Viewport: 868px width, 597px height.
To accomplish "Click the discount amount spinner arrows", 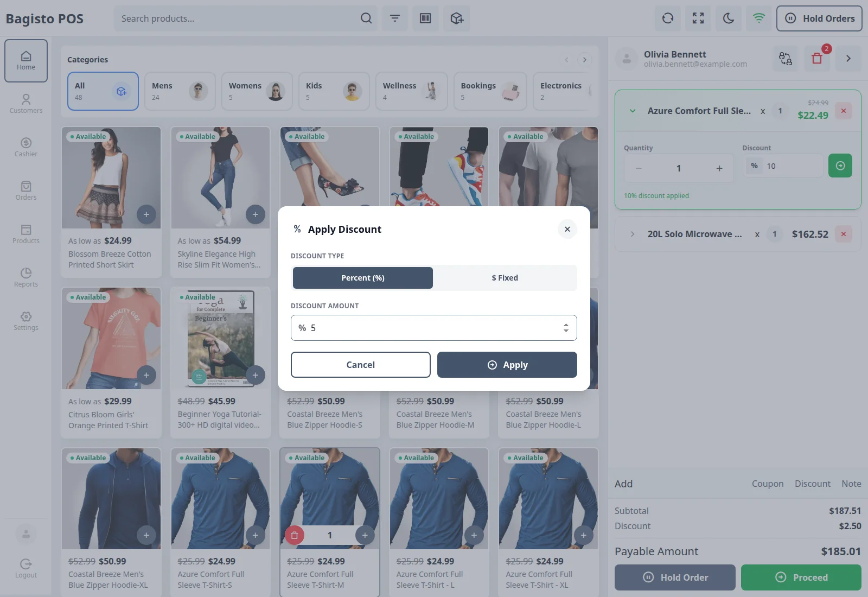I will [x=566, y=328].
